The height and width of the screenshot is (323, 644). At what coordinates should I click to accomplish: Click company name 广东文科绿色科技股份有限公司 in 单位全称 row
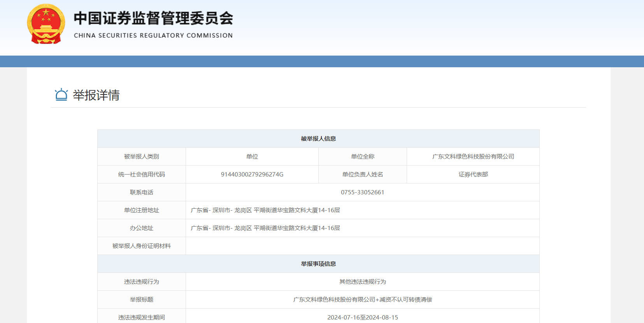(473, 157)
